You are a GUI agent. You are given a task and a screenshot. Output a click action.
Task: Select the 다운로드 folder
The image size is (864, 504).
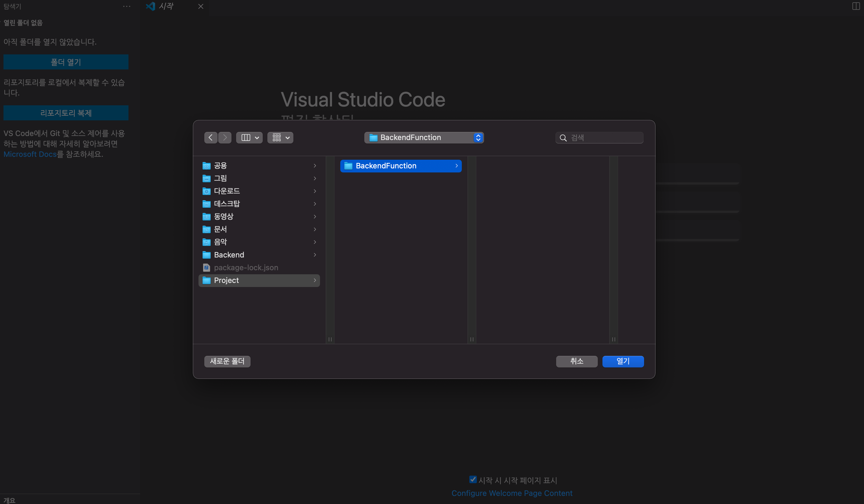click(x=259, y=191)
